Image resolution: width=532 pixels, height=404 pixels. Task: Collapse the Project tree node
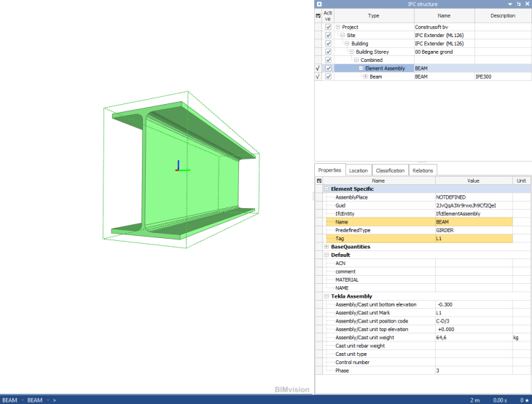[338, 27]
